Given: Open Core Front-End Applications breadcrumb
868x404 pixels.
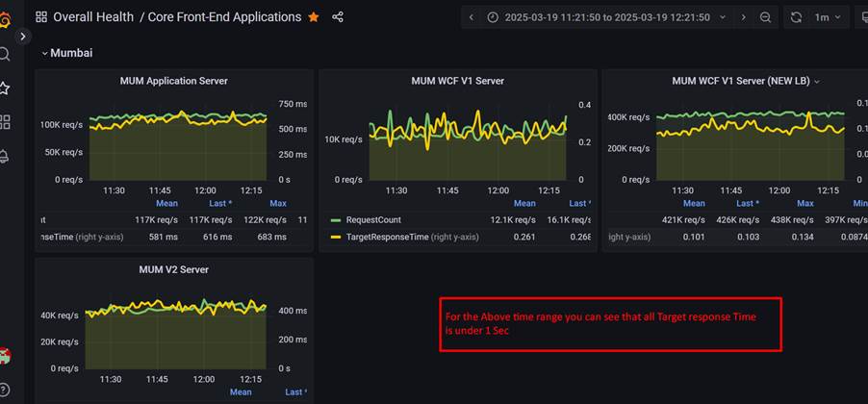Looking at the screenshot, I should click(225, 17).
